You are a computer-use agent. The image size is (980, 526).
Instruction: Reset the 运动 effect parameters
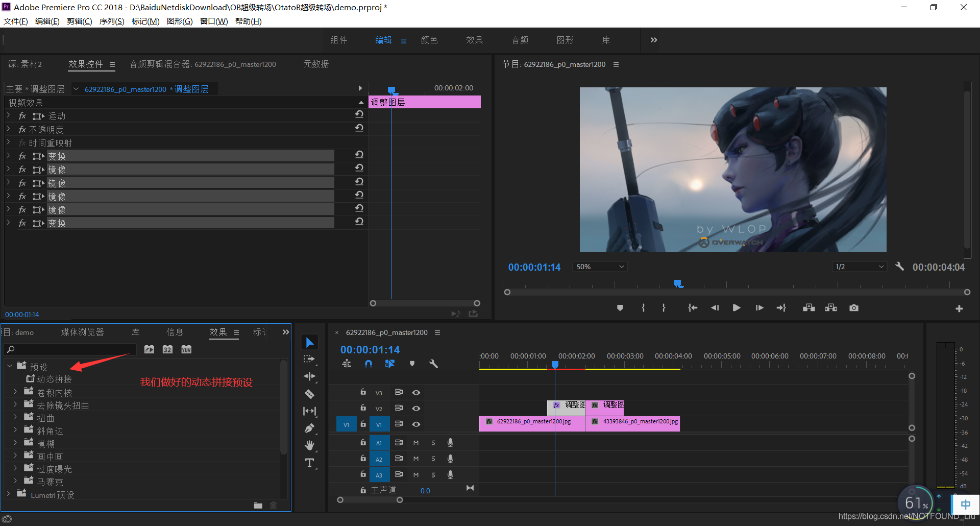click(x=359, y=114)
